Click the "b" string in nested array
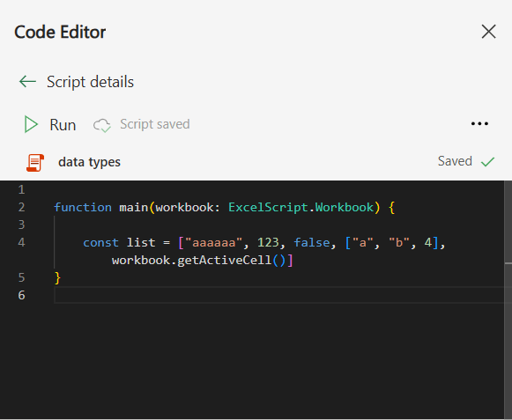512x420 pixels. click(x=399, y=243)
